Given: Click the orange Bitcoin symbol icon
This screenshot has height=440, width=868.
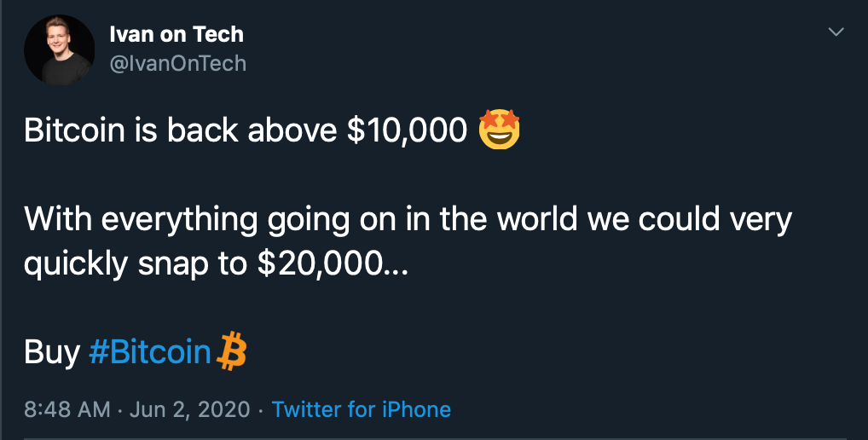Looking at the screenshot, I should [x=232, y=351].
